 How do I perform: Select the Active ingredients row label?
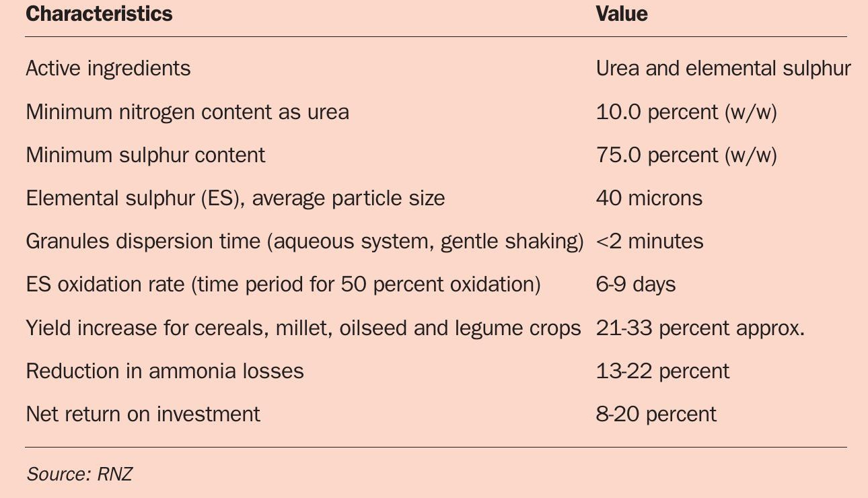(108, 69)
